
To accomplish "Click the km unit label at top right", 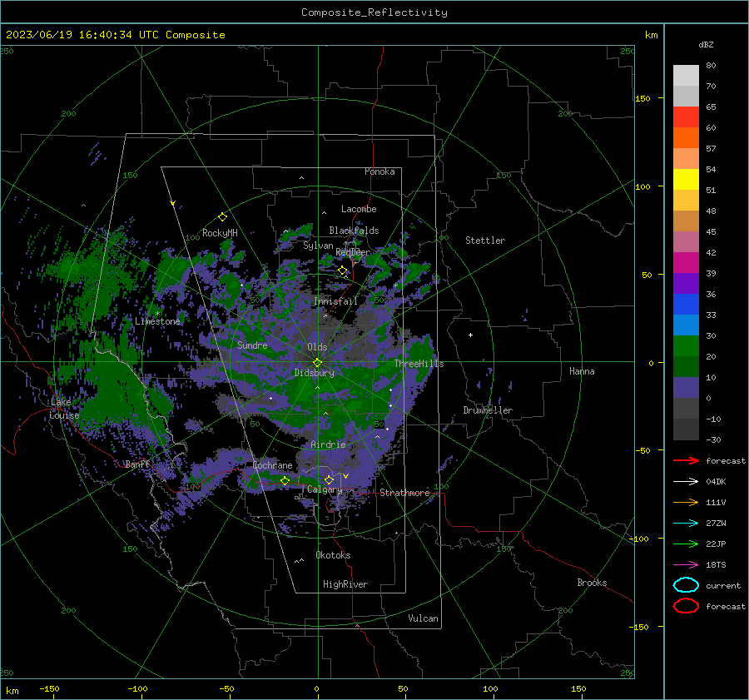I will pyautogui.click(x=651, y=35).
